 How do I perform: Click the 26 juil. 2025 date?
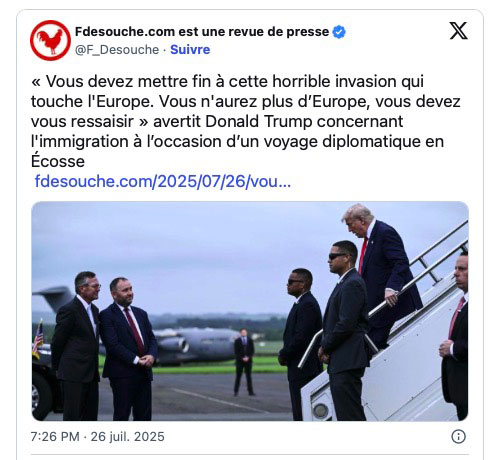pyautogui.click(x=128, y=437)
